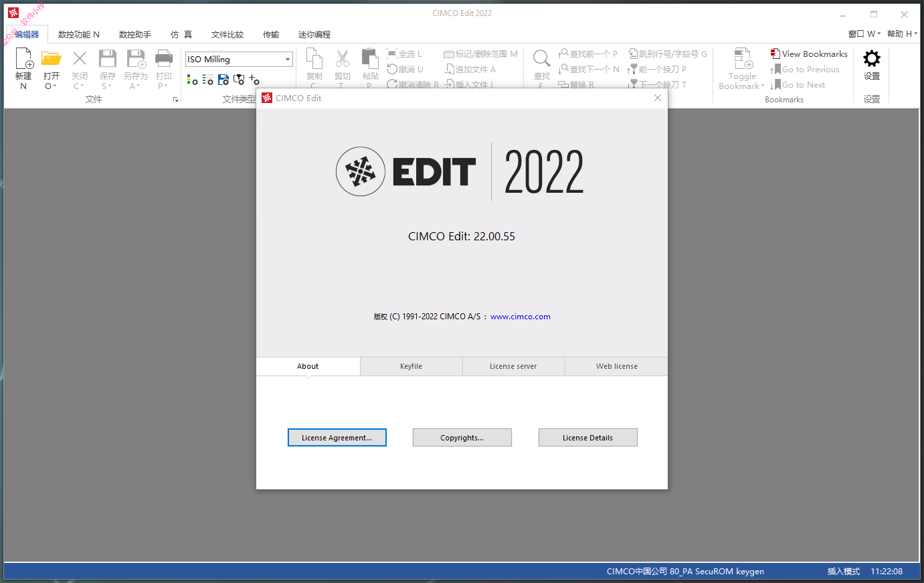Image resolution: width=924 pixels, height=583 pixels.
Task: Click the 打开 yellow folder icon
Action: pos(52,59)
